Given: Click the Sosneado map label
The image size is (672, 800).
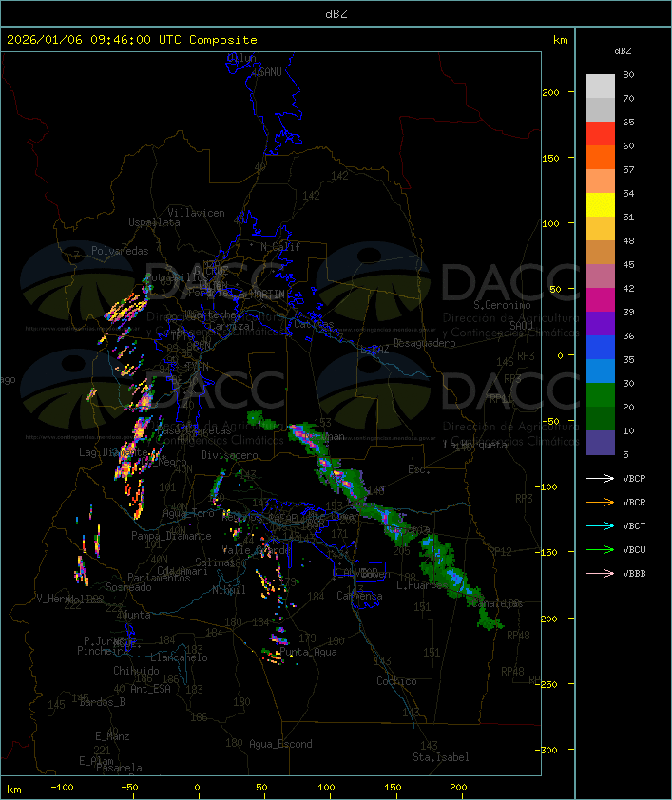Looking at the screenshot, I should 128,587.
